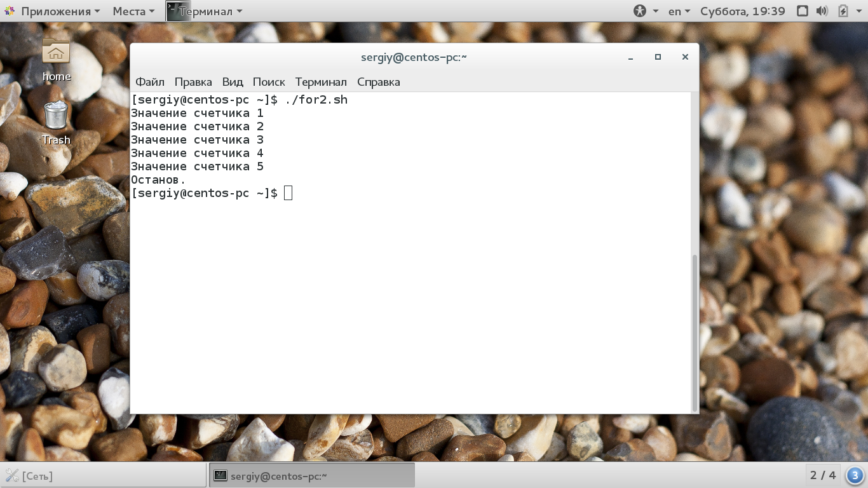868x488 pixels.
Task: Click the blue notification badge showing 3
Action: (x=855, y=475)
